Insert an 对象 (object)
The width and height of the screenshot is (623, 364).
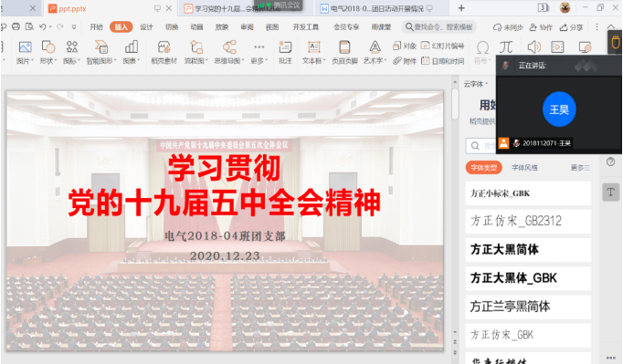point(405,46)
